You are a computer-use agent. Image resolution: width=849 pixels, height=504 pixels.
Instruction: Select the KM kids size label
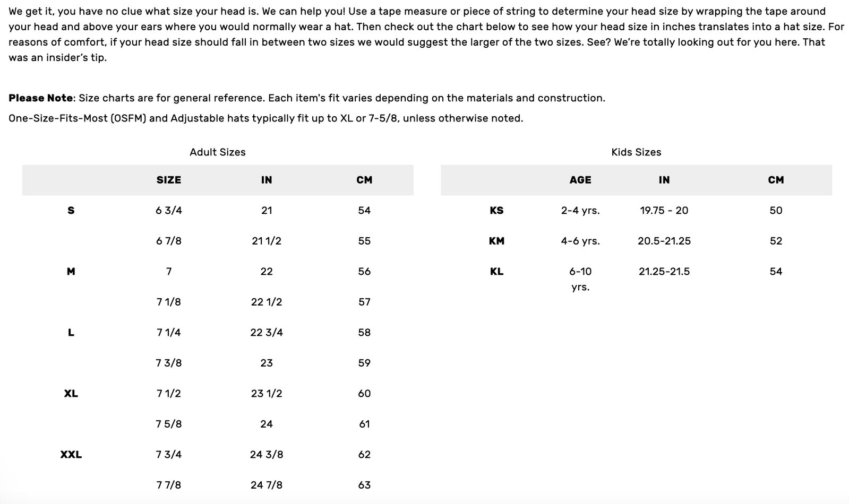point(496,241)
